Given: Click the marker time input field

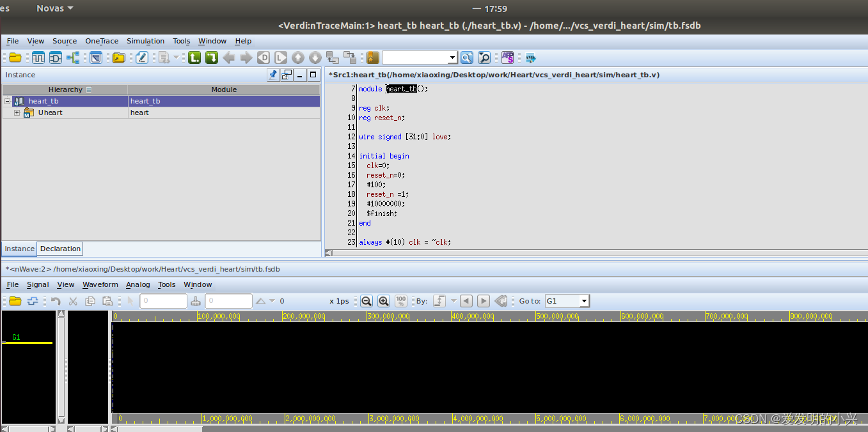Looking at the screenshot, I should (x=228, y=301).
